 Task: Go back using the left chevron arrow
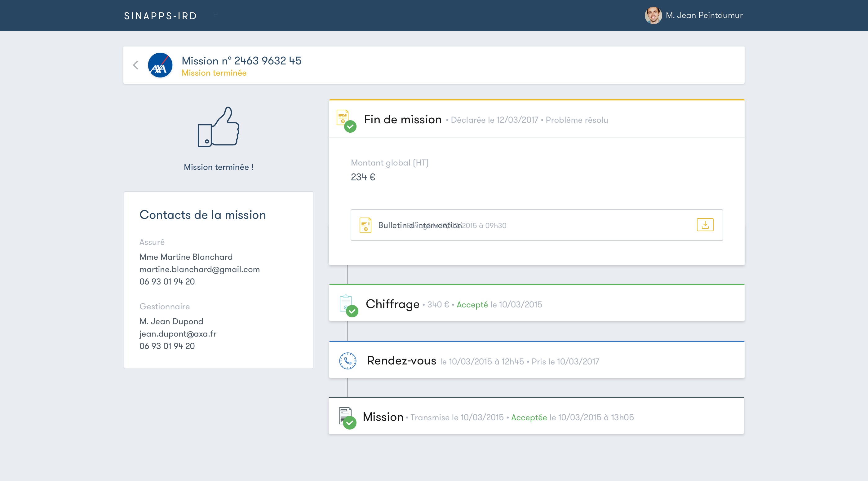tap(136, 65)
